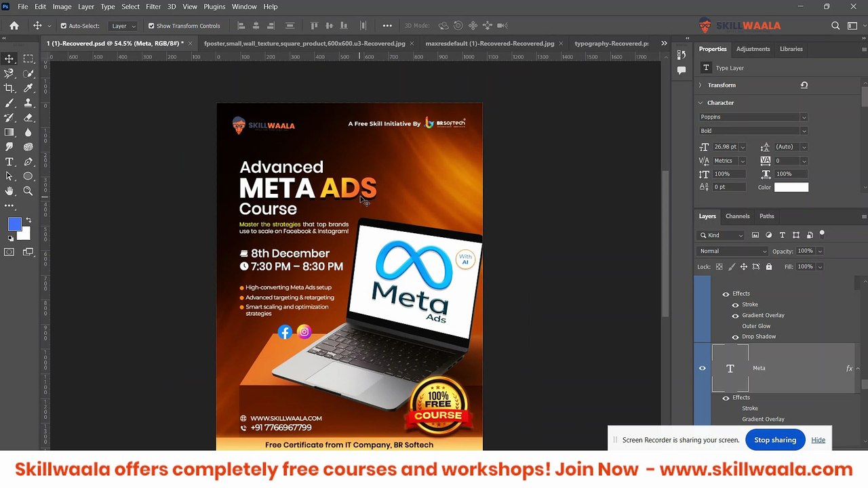
Task: Switch to typography-Recovered document tab
Action: coord(611,43)
